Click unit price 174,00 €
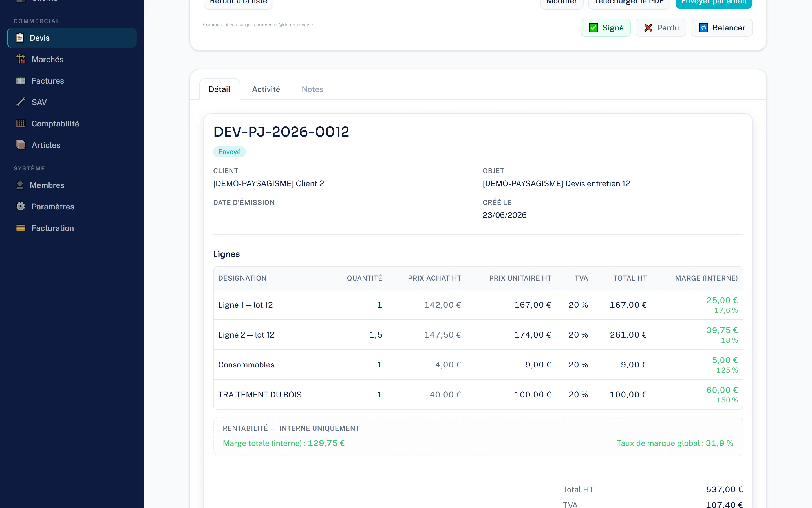Screen dimensions: 812x508 533,335
